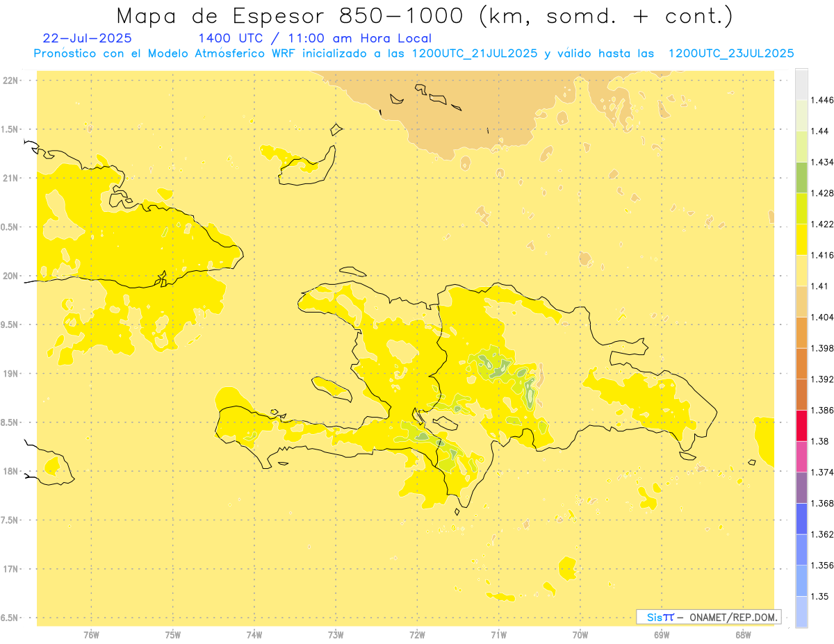The height and width of the screenshot is (644, 834).
Task: Click the '73W' longitude label
Action: click(x=336, y=635)
